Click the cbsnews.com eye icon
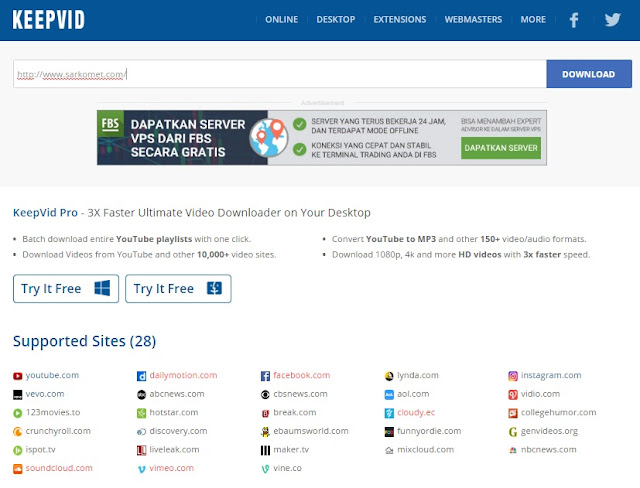The height and width of the screenshot is (488, 640). click(265, 395)
